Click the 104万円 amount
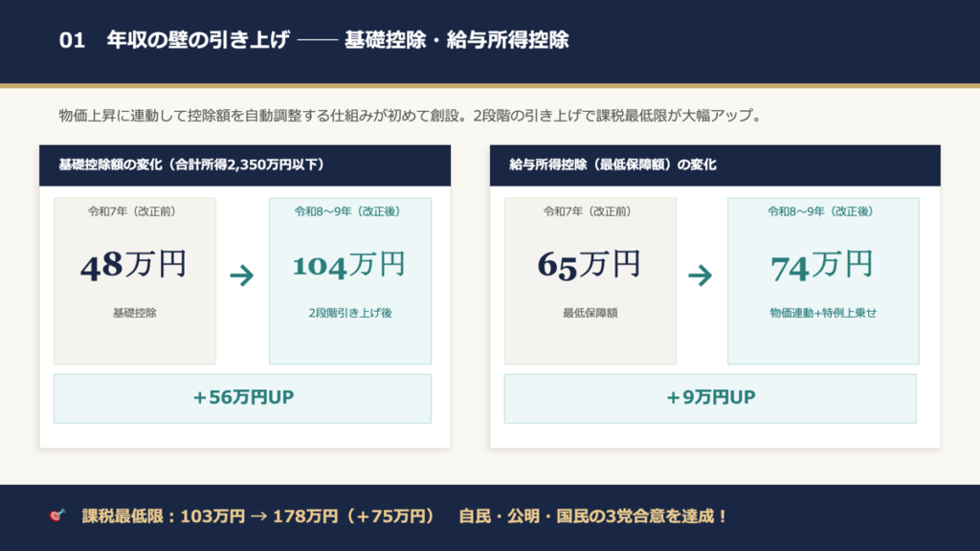 [x=349, y=265]
